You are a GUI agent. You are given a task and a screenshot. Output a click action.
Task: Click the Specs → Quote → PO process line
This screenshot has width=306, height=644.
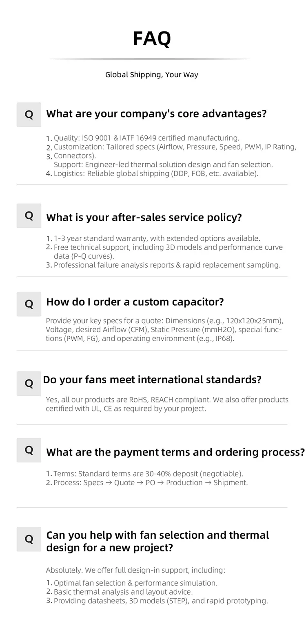151,483
